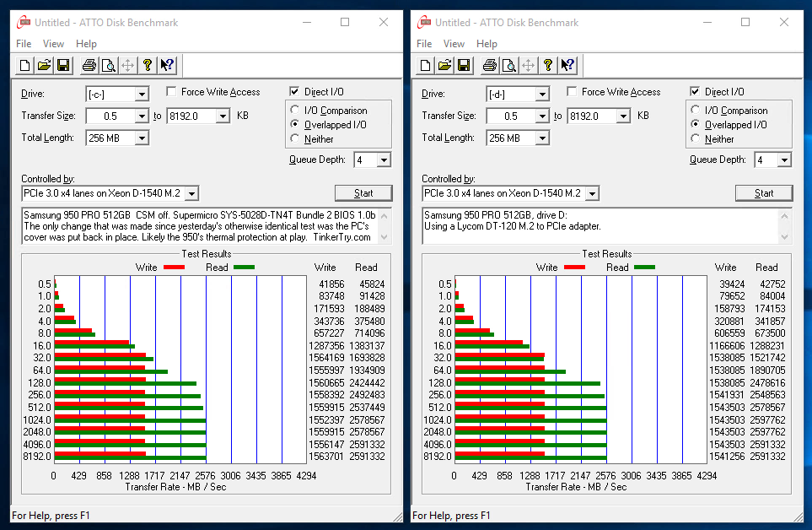Screen dimensions: 812x530
Task: Click description scrollbar up arrow, right window
Action: pos(784,215)
